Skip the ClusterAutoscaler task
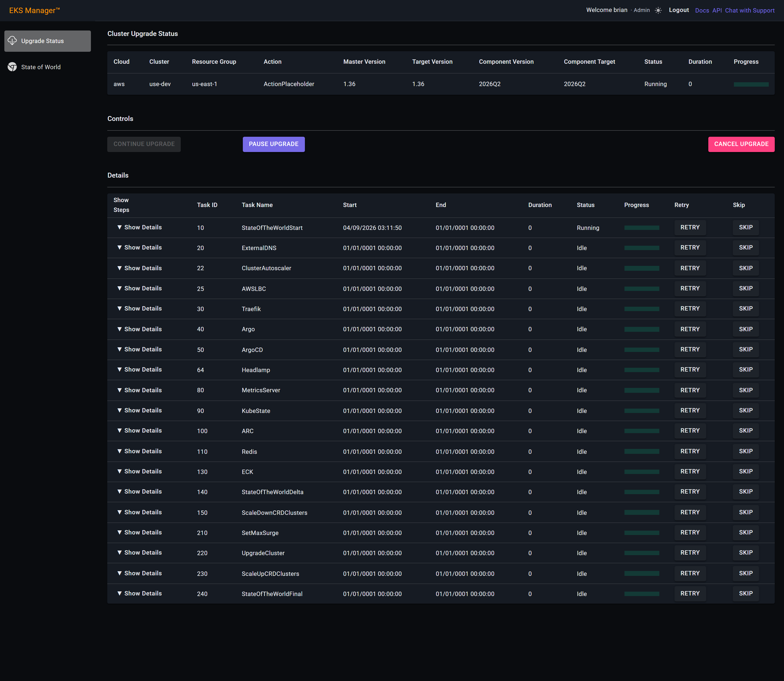Image resolution: width=784 pixels, height=681 pixels. click(x=746, y=268)
